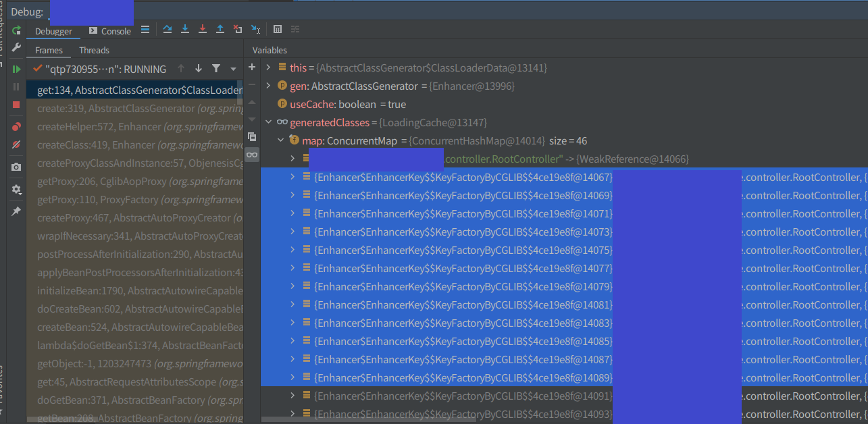This screenshot has width=868, height=424.
Task: Trace current stream chain
Action: [x=295, y=30]
